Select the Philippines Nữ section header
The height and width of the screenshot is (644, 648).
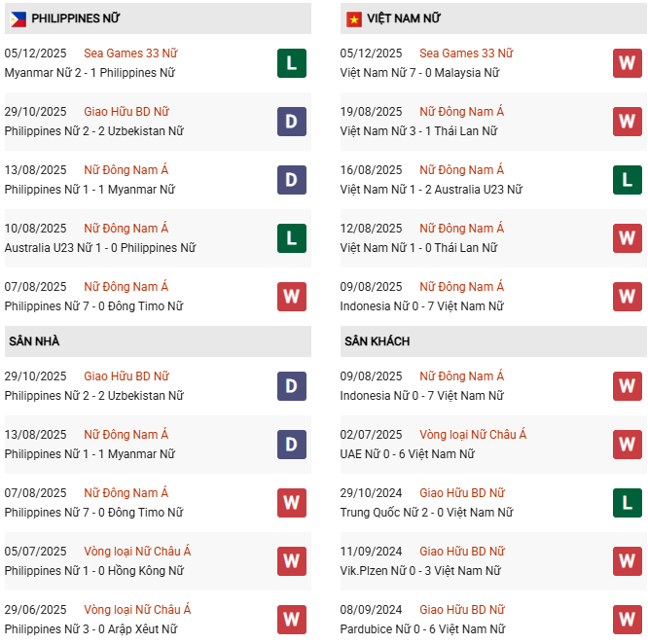(78, 18)
